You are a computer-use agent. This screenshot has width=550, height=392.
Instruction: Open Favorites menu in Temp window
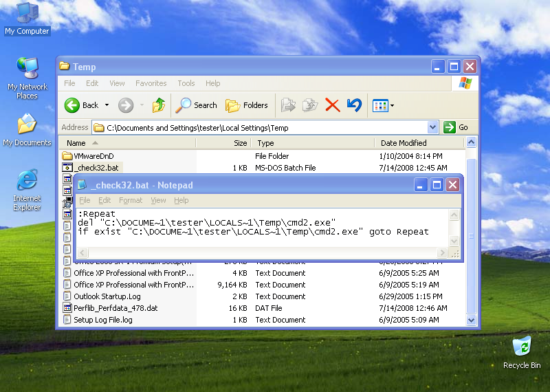click(x=151, y=83)
